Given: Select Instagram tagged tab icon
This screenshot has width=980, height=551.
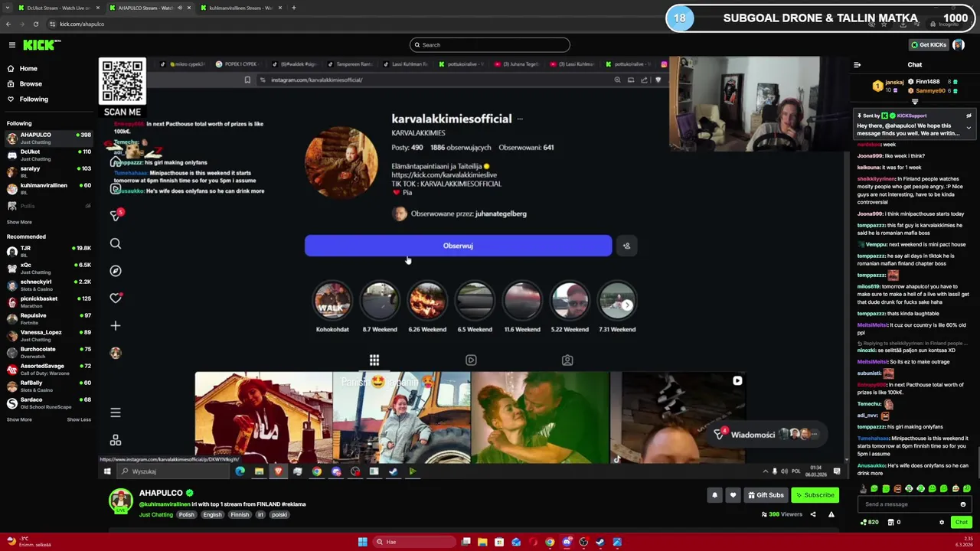Looking at the screenshot, I should [x=567, y=360].
